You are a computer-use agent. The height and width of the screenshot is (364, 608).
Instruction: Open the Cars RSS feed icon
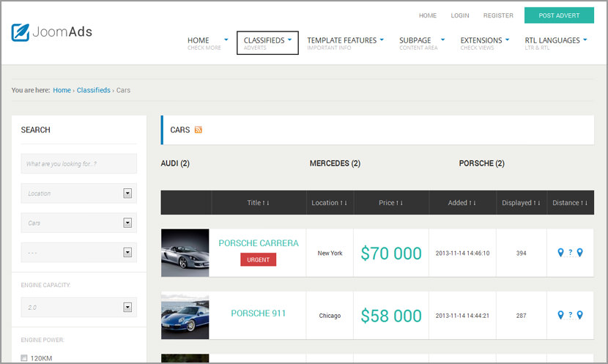[x=198, y=130]
